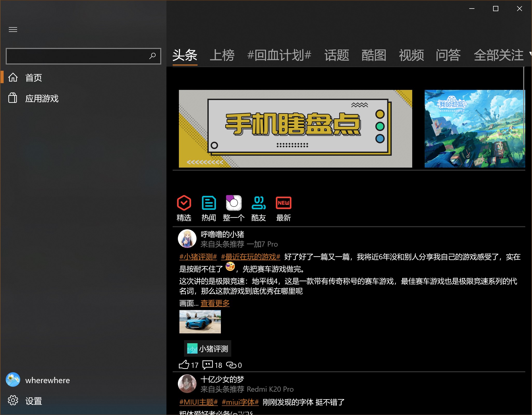Open the 整一个 category icon
Screen dimensions: 532x415
234,203
